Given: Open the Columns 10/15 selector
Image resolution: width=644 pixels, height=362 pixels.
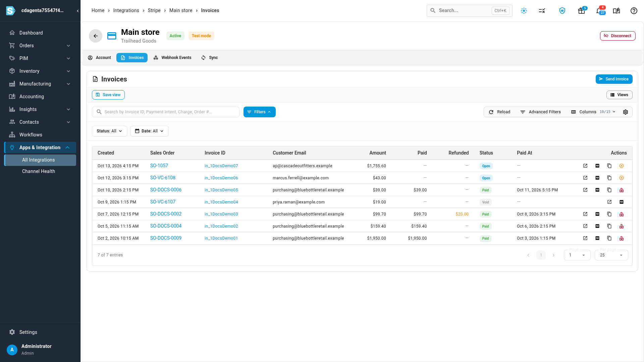Looking at the screenshot, I should point(593,112).
